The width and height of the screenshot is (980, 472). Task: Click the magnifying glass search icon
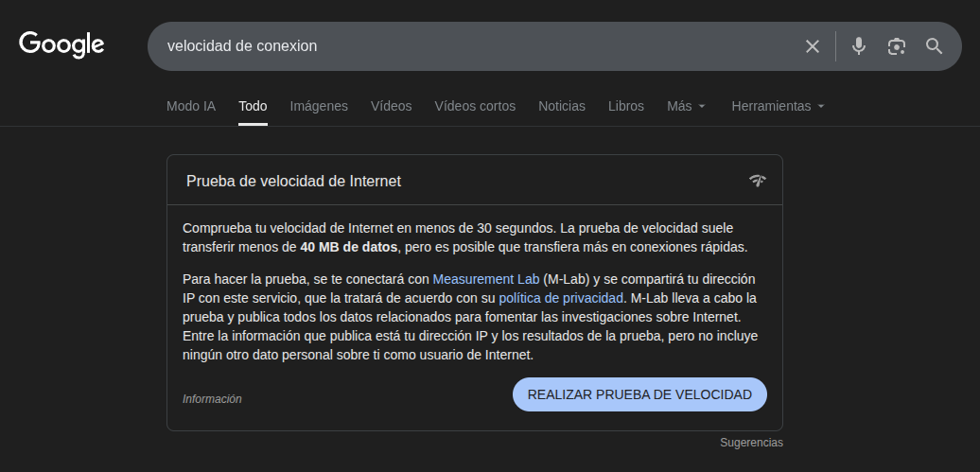pos(934,46)
